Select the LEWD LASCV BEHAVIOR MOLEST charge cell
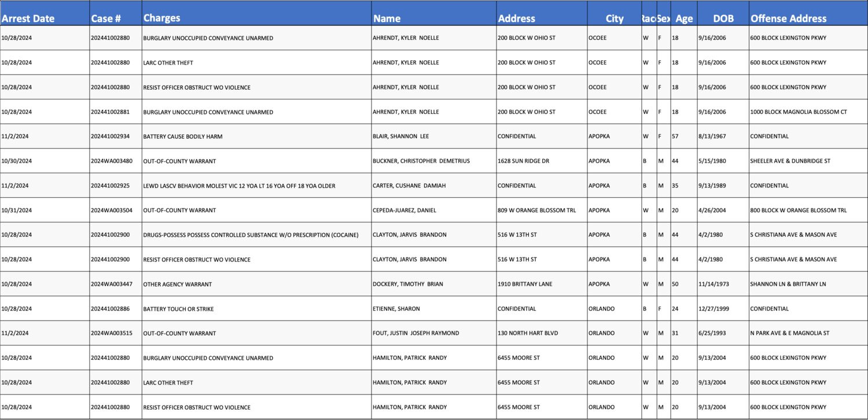Viewport: 868px width, 420px height. [x=257, y=186]
